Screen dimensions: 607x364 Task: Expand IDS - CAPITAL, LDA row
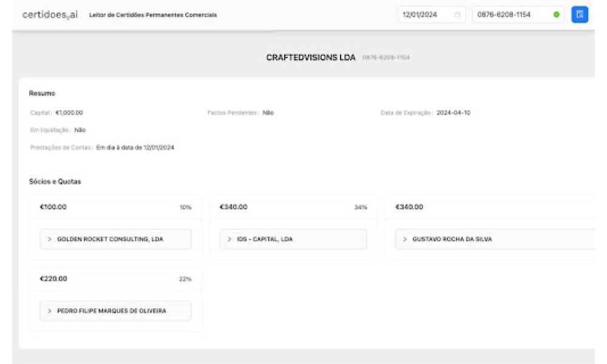tap(293, 239)
